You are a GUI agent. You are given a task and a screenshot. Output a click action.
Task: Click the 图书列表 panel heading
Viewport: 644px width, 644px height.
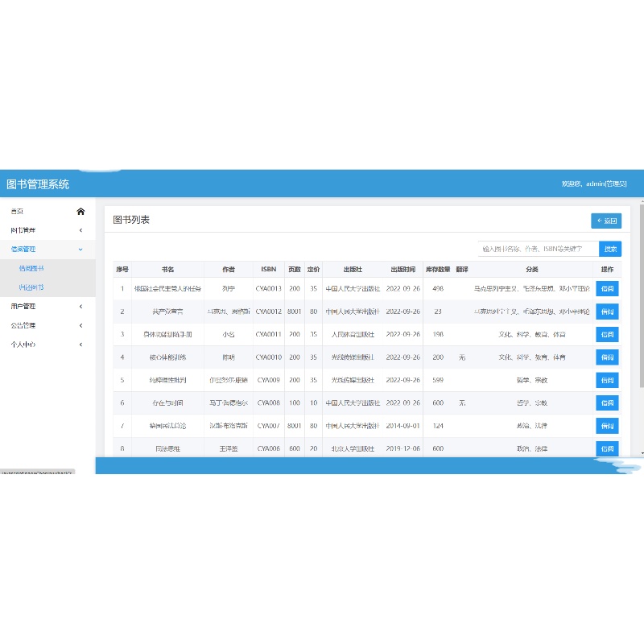pos(131,220)
